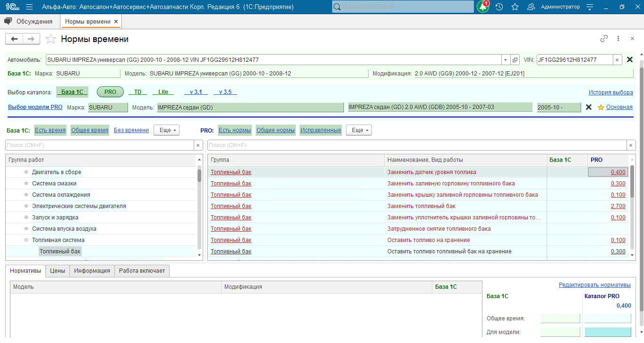Viewport: 644px width, 343px height.
Task: Switch to the Информация tab
Action: point(92,271)
